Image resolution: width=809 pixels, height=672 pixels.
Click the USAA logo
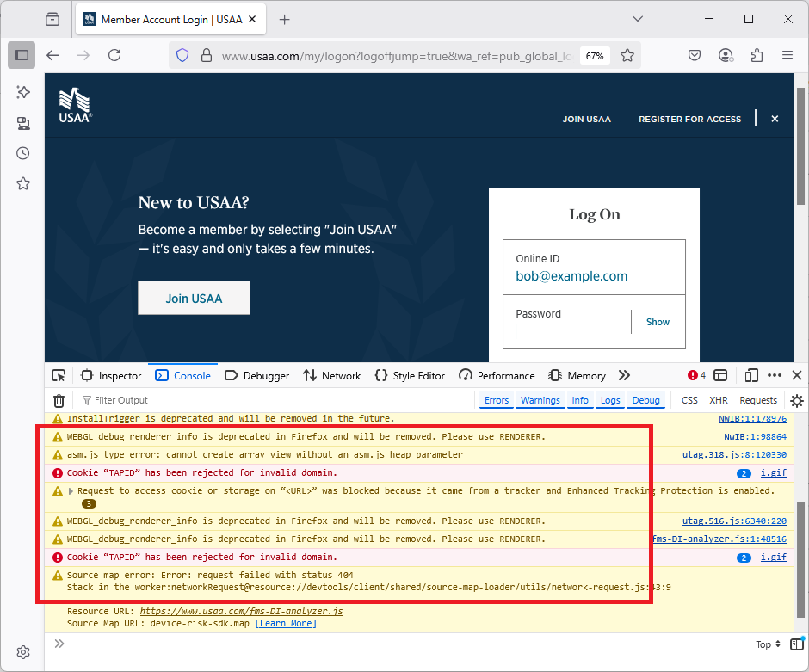(x=76, y=105)
